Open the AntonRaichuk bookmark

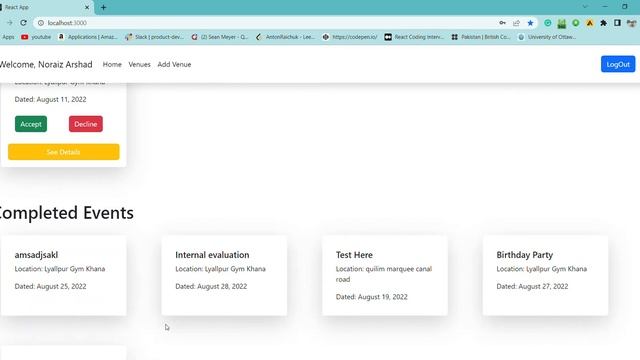(286, 37)
